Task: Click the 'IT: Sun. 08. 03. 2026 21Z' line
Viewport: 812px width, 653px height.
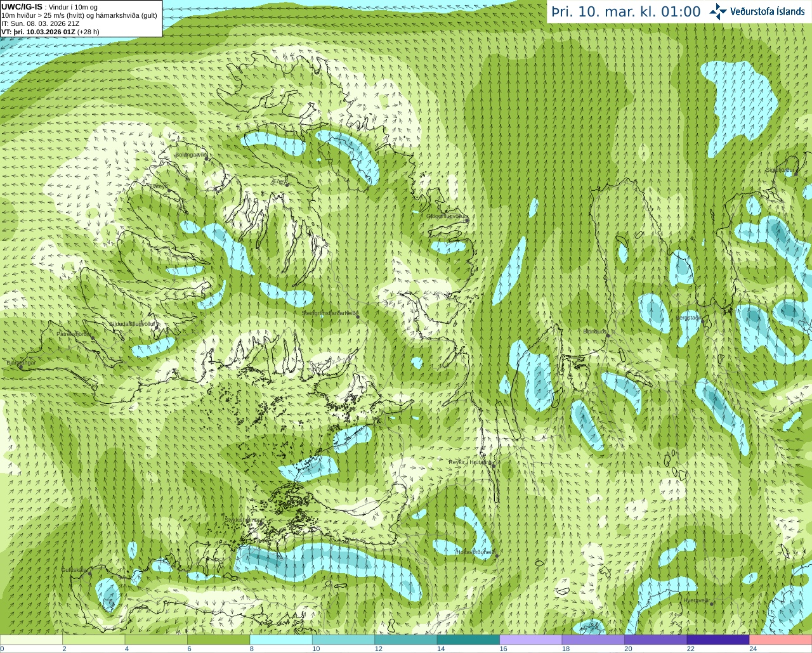Action: point(41,23)
